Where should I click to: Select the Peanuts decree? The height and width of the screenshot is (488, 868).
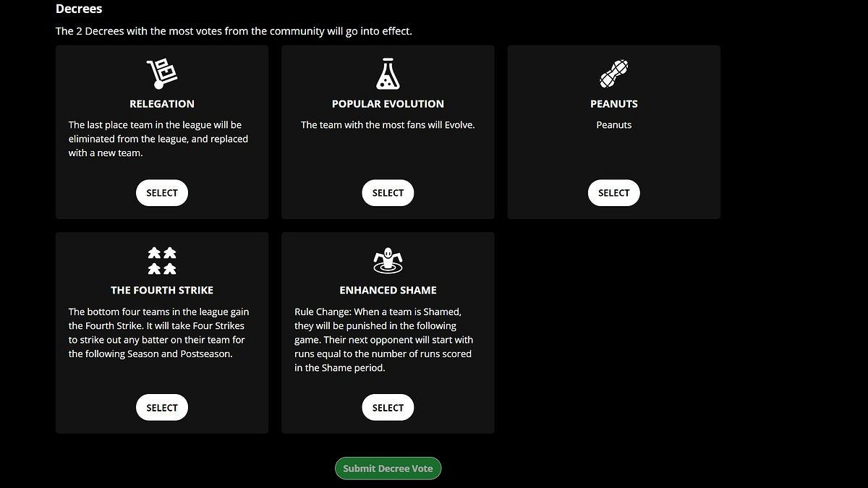click(x=613, y=193)
